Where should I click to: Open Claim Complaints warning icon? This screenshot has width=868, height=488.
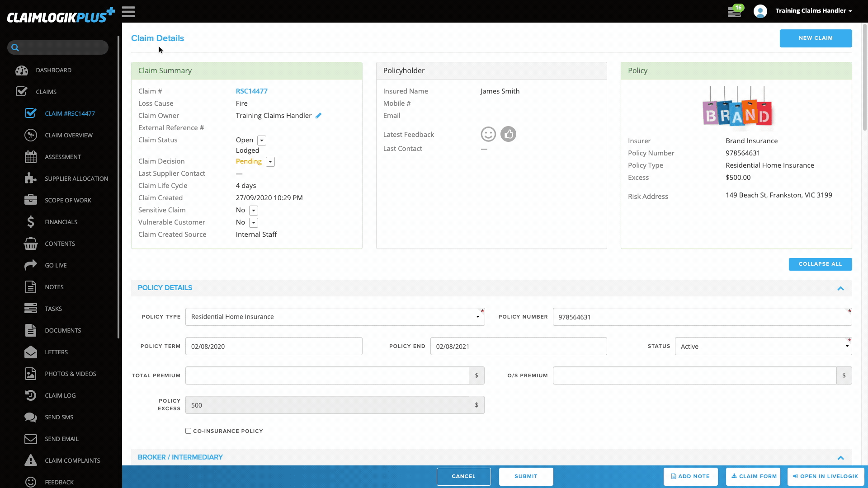31,460
